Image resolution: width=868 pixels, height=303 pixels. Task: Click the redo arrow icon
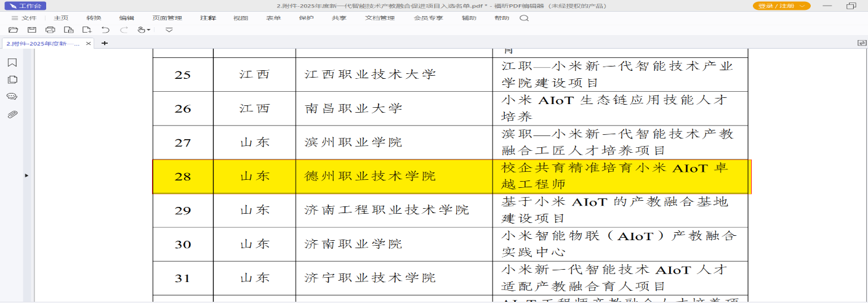124,30
